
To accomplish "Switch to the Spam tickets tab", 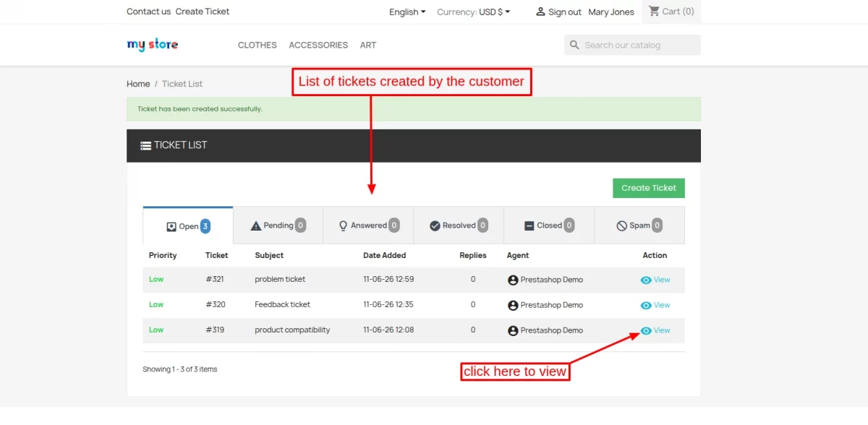I will (x=639, y=226).
